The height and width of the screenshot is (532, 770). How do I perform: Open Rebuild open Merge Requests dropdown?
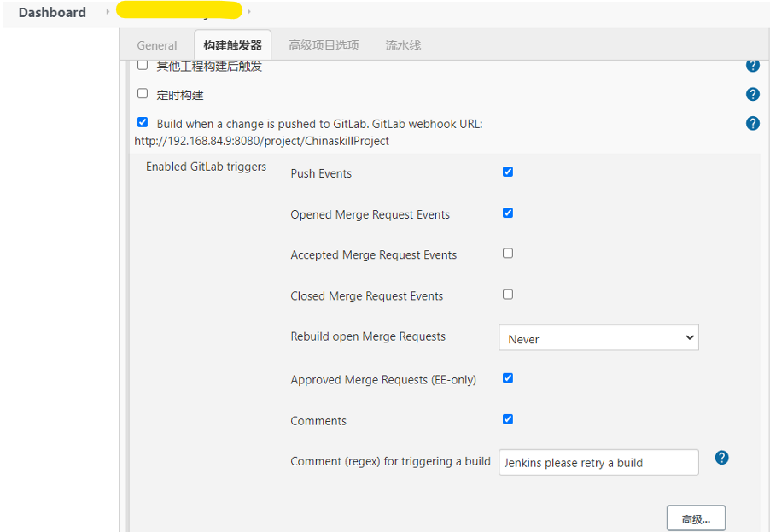point(598,338)
